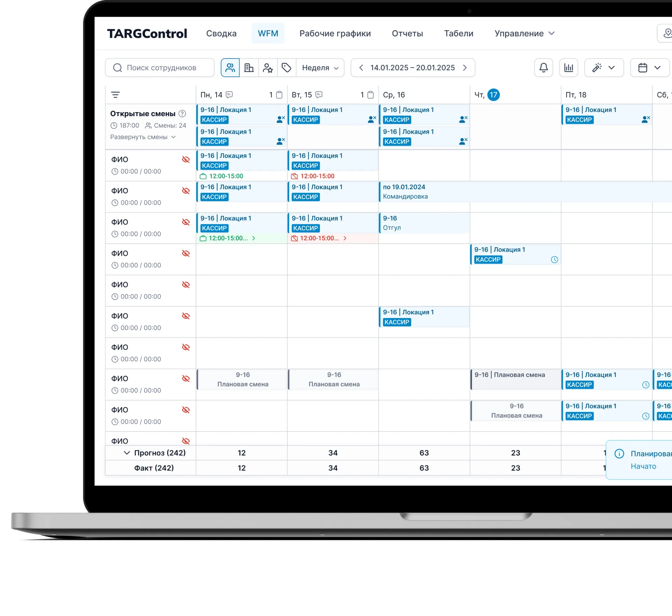Open the Управление menu
The image size is (672, 616).
(524, 34)
